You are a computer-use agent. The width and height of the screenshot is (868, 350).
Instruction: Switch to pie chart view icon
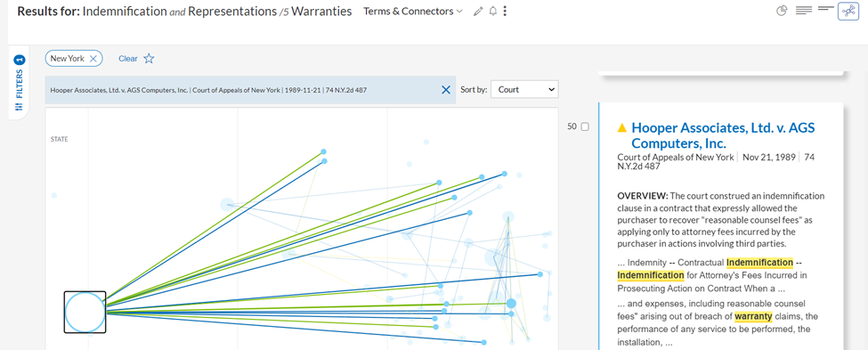pos(782,11)
